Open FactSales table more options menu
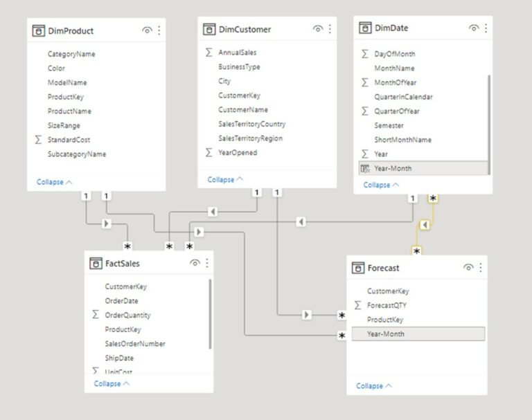 206,263
